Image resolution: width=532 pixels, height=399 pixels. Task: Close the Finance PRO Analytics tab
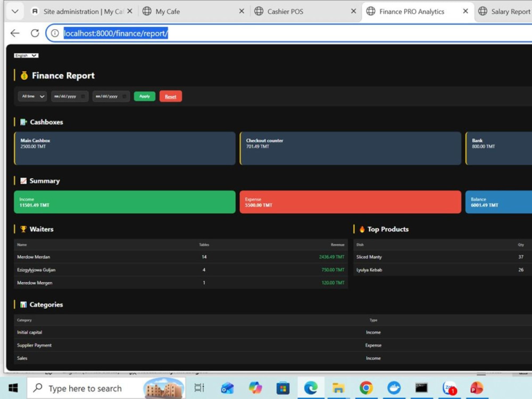pos(465,11)
